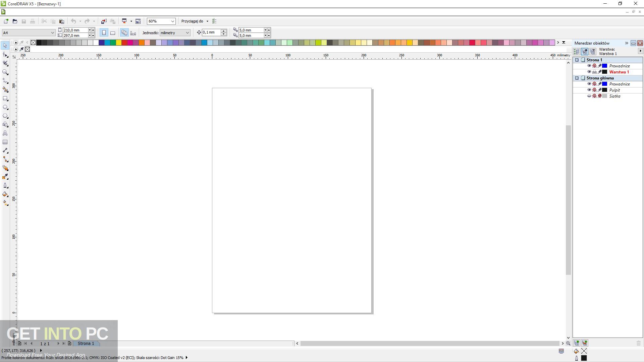Image resolution: width=644 pixels, height=362 pixels.
Task: Open the Jednostki milimetry units dropdown
Action: coord(187,33)
